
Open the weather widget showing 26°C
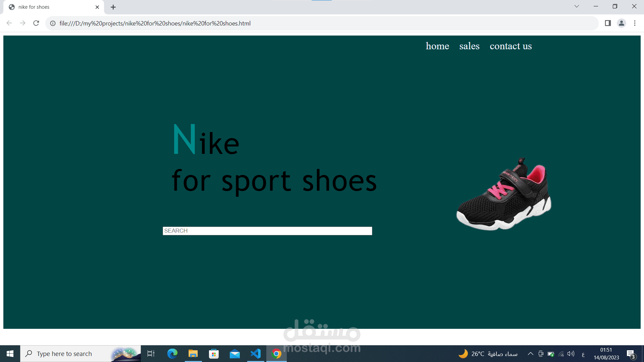click(488, 354)
